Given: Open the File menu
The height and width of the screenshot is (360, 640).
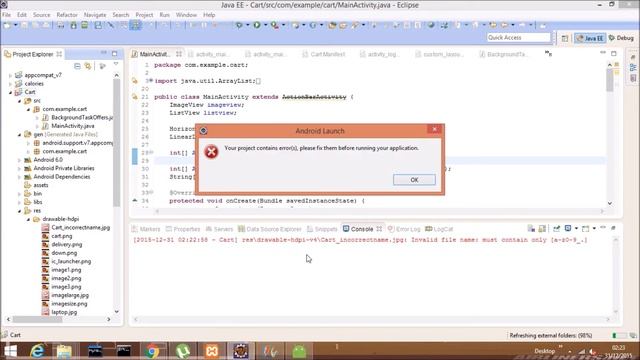Looking at the screenshot, I should [7, 15].
